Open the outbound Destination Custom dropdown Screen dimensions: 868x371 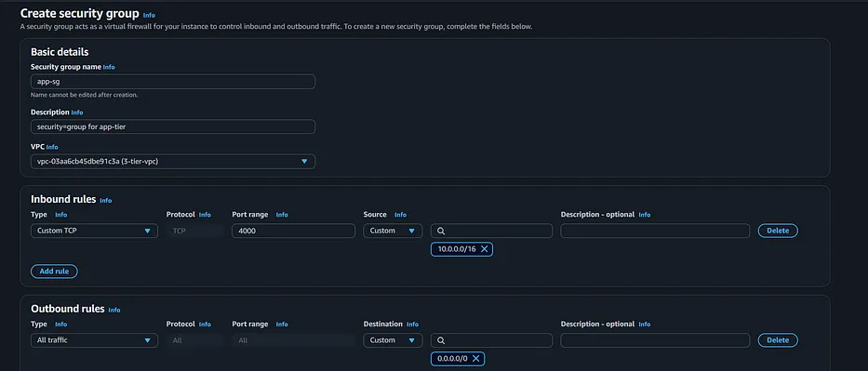393,340
